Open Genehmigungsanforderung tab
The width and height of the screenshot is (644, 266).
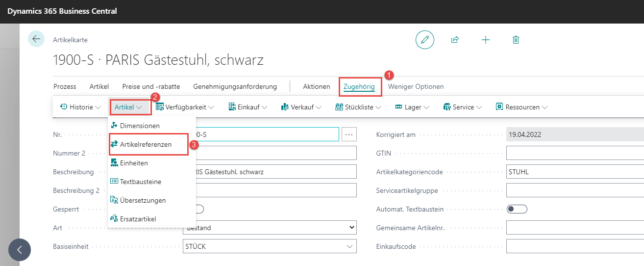(235, 86)
